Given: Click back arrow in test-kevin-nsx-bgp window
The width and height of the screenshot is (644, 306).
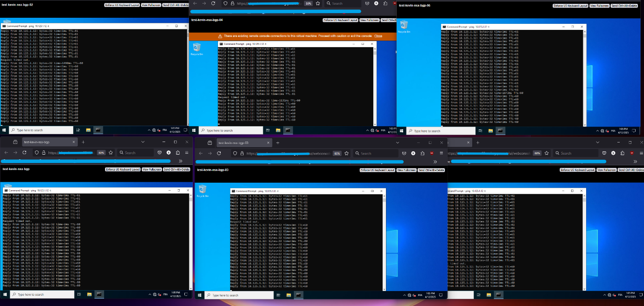Looking at the screenshot, I should coord(6,152).
